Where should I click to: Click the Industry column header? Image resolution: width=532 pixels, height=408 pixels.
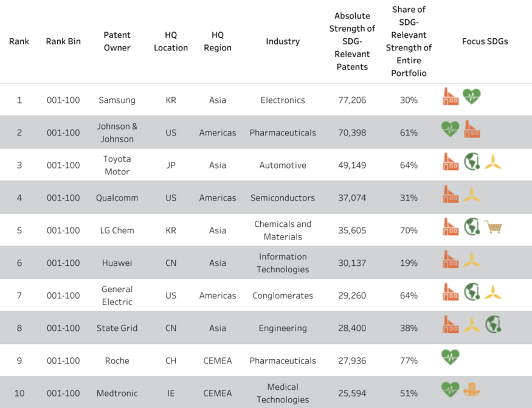[283, 41]
